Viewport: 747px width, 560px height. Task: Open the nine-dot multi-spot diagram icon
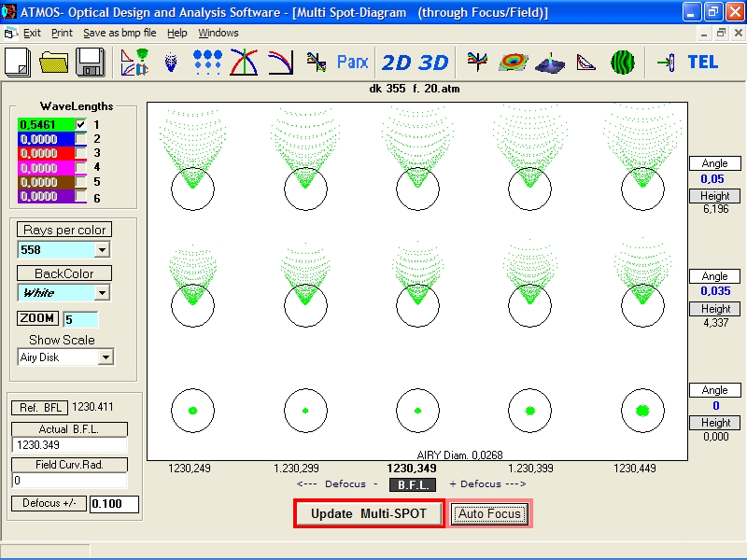(x=206, y=63)
